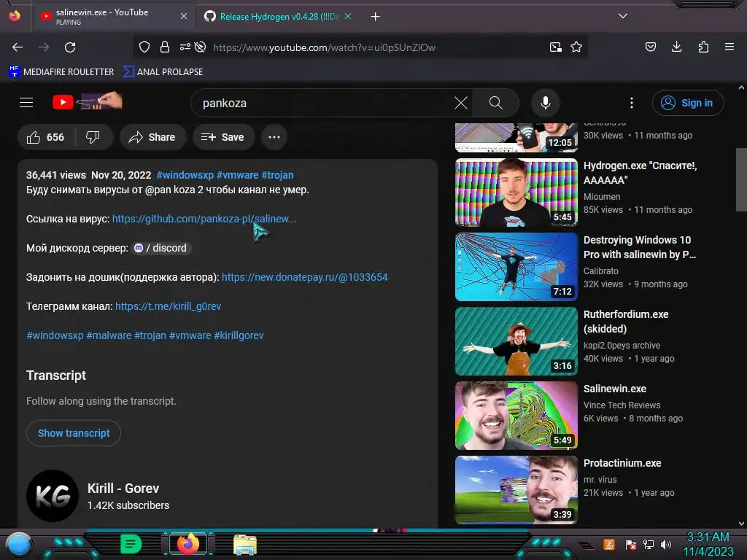Save page to Pocket
This screenshot has width=747, height=560.
tap(651, 47)
